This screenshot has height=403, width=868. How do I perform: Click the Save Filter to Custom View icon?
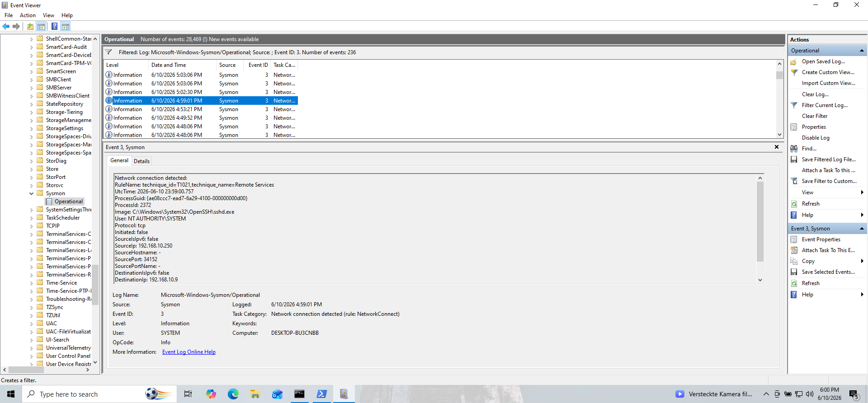click(794, 181)
